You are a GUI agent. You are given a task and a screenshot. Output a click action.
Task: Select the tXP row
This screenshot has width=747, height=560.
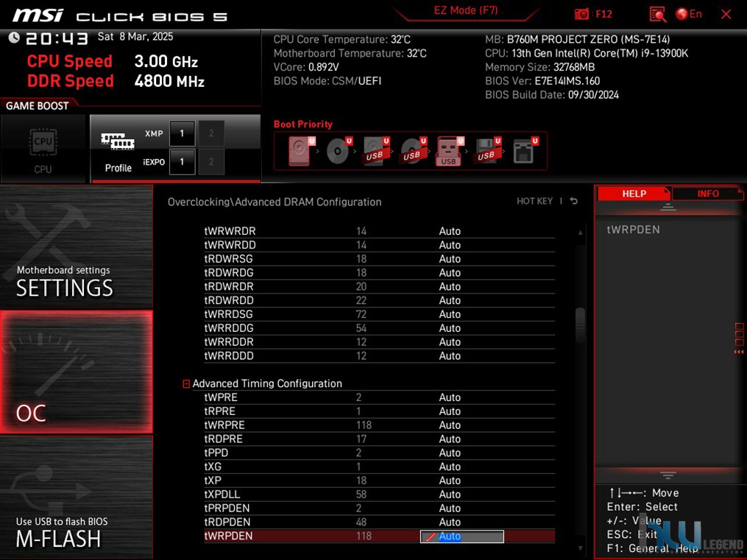[380, 481]
